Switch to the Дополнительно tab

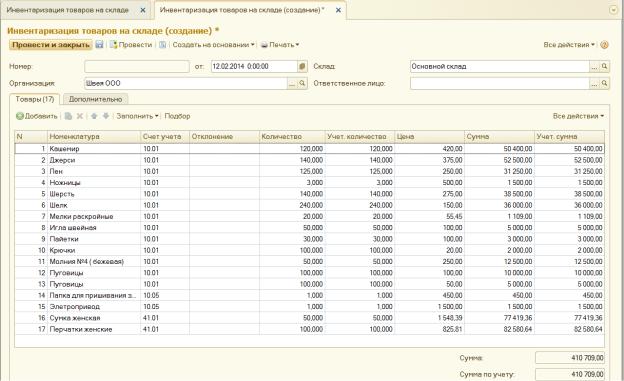(96, 99)
